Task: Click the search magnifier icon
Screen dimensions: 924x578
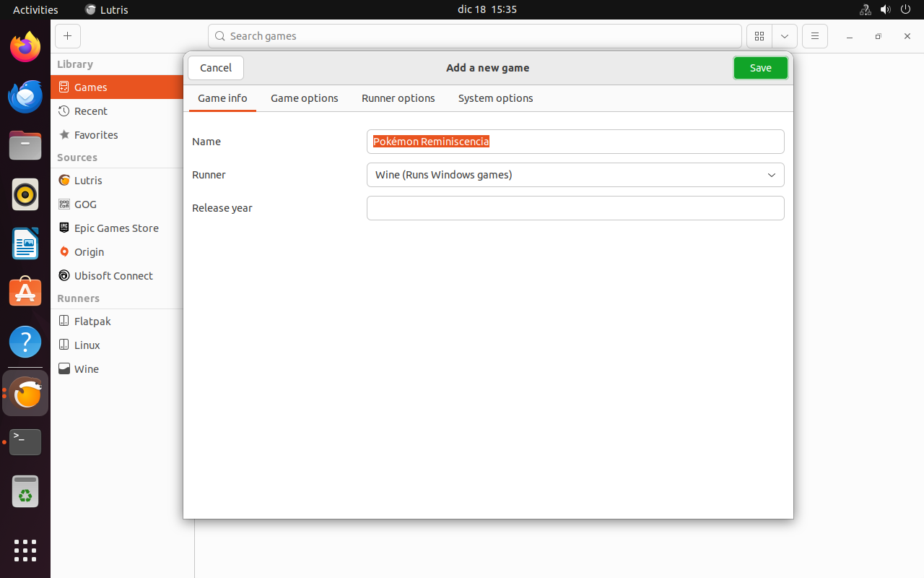Action: pyautogui.click(x=220, y=36)
